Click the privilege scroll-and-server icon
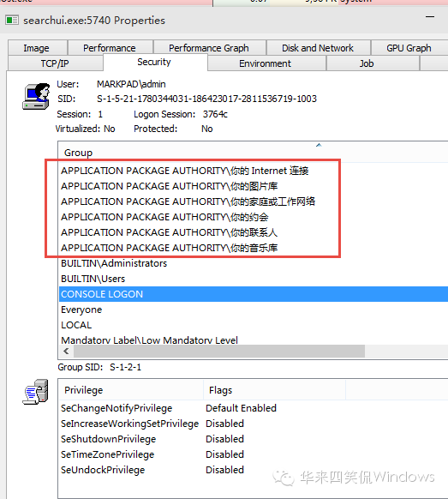This screenshot has height=499, width=448. point(35,392)
